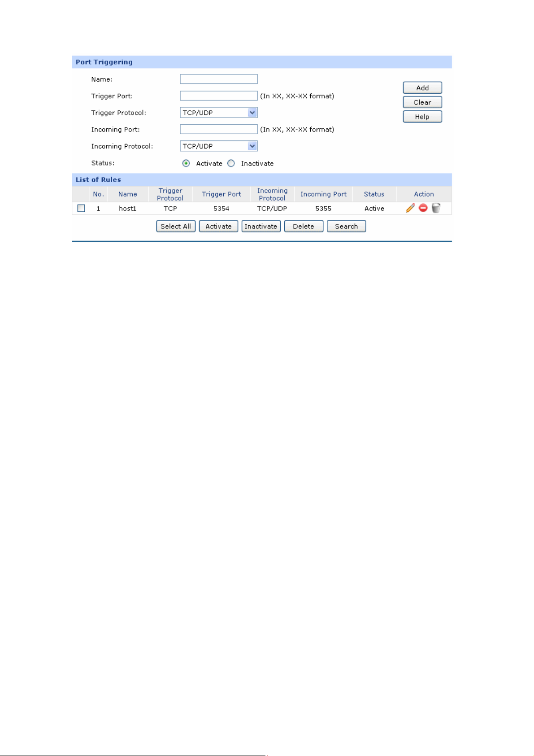Image resolution: width=534 pixels, height=756 pixels.
Task: Click the trash bin icon for host1
Action: (436, 208)
